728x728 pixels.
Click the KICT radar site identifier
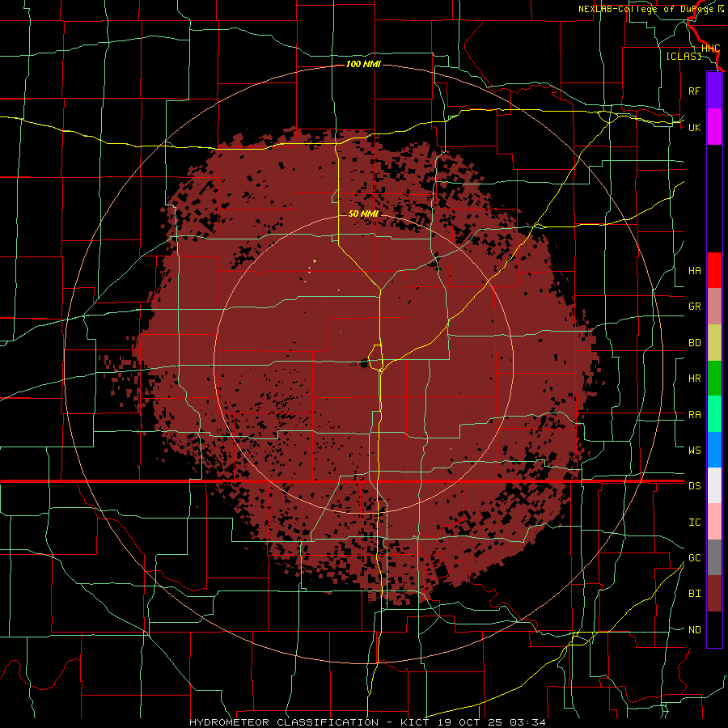pyautogui.click(x=413, y=722)
